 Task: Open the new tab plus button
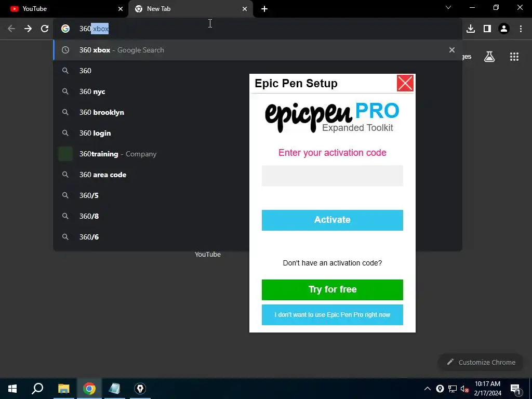tap(264, 9)
